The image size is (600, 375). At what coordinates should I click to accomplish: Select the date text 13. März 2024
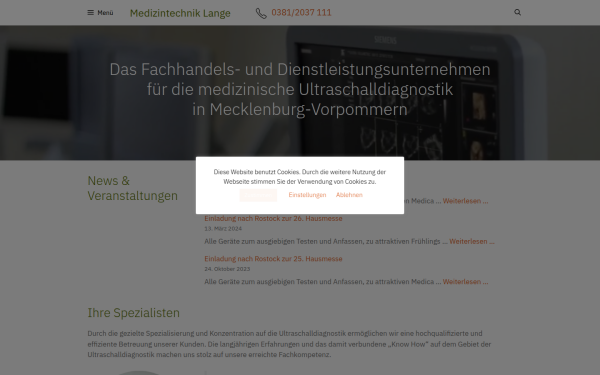223,229
